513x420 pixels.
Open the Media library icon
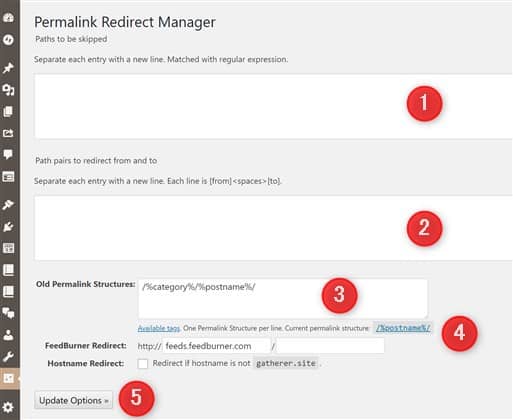tap(8, 89)
